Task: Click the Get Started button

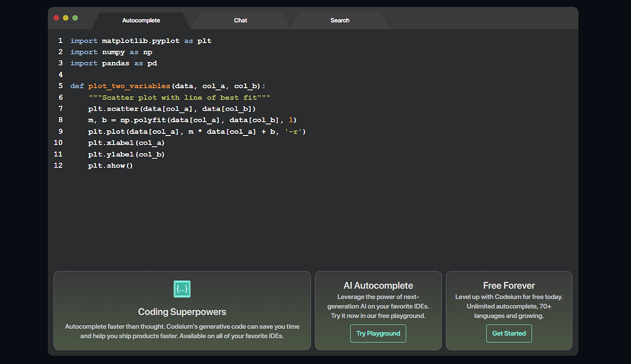Action: (x=508, y=333)
